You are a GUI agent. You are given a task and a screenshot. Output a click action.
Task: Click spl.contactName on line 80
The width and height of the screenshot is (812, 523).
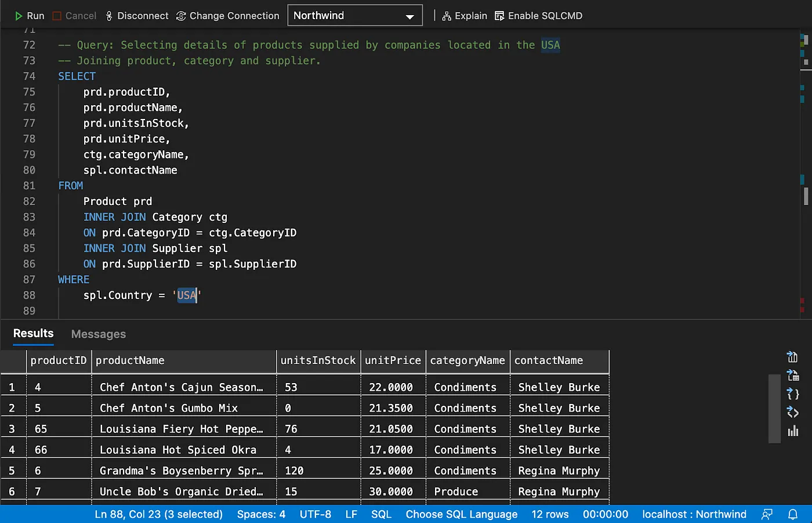pyautogui.click(x=130, y=170)
